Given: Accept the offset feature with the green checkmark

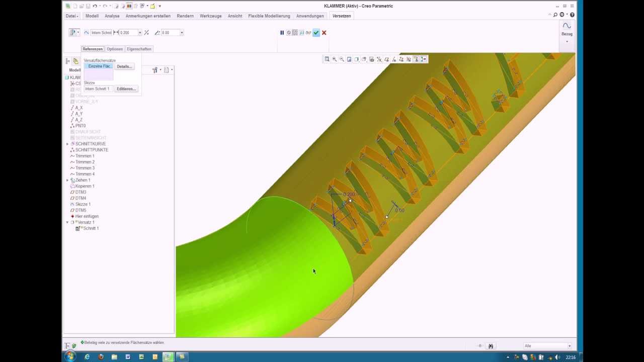Looking at the screenshot, I should point(316,33).
